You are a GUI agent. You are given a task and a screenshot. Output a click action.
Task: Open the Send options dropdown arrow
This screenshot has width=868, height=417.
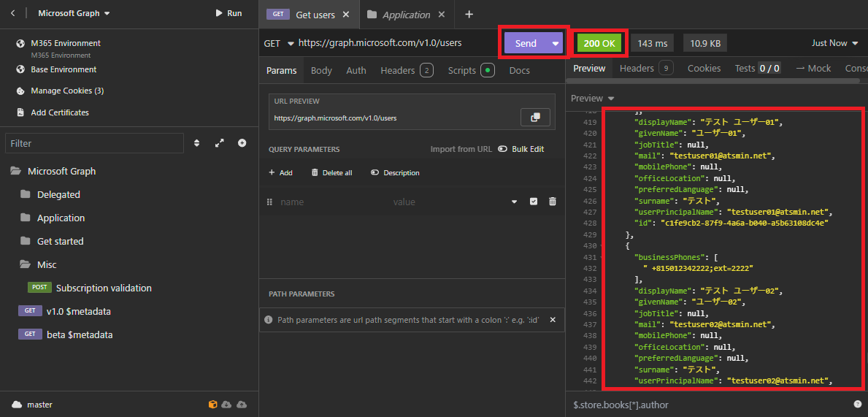click(556, 43)
